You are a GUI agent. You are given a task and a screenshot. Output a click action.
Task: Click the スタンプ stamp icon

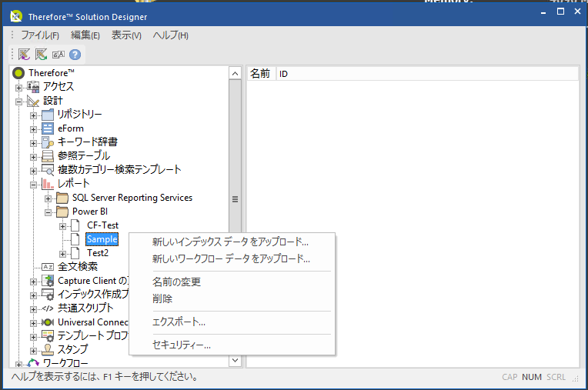(48, 350)
